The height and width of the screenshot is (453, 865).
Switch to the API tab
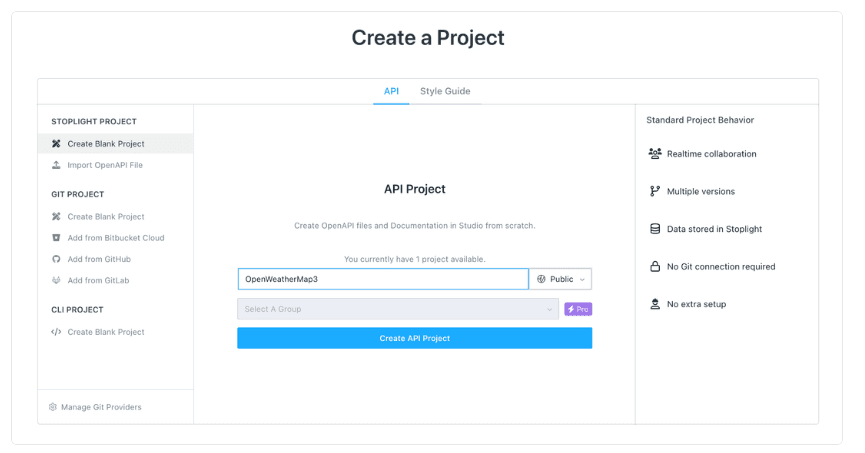pos(391,91)
